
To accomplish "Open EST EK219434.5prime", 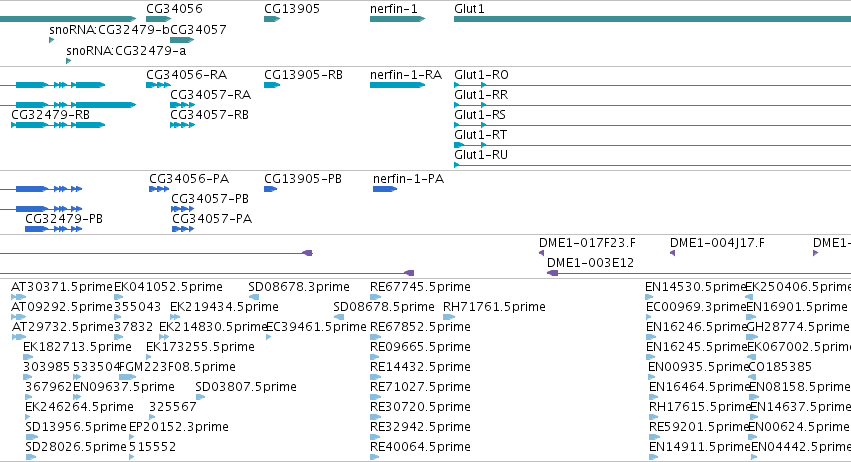I will click(x=224, y=307).
